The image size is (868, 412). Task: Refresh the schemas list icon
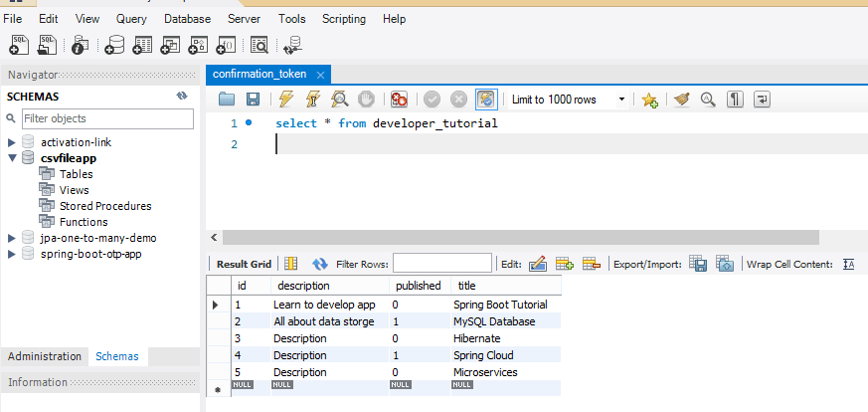(182, 97)
